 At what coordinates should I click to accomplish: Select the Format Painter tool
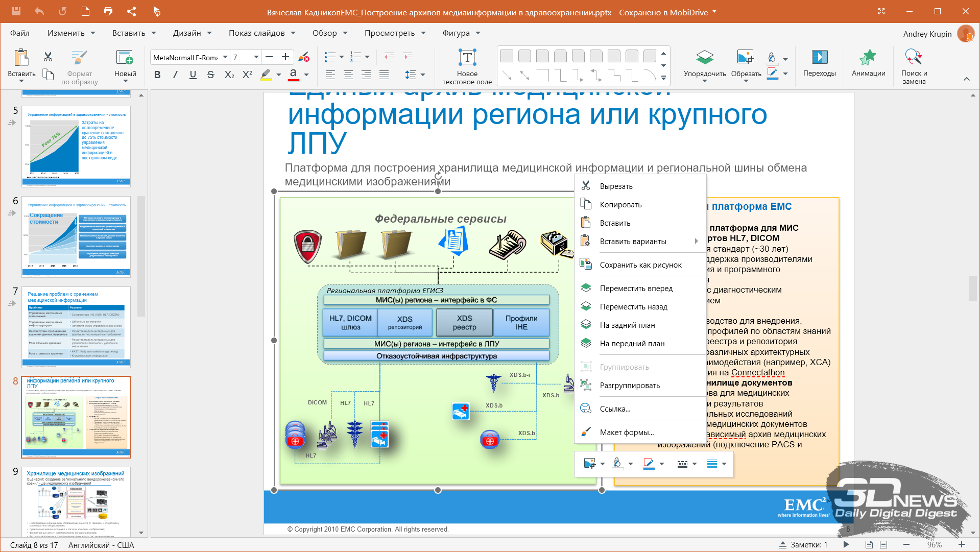point(79,67)
